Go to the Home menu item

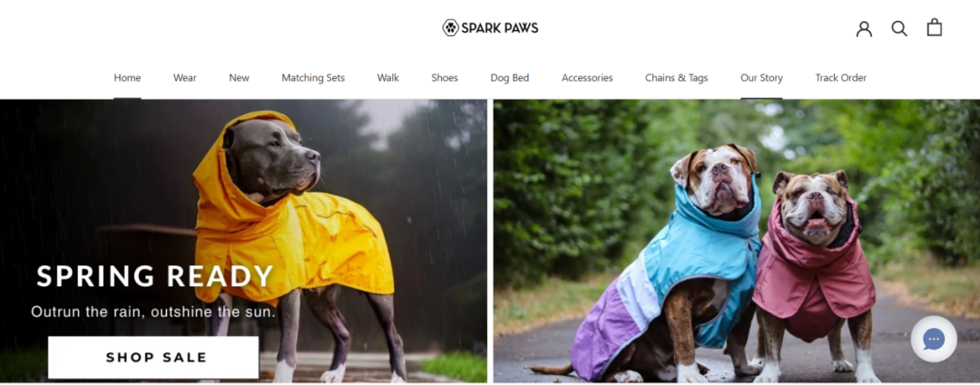(x=128, y=77)
